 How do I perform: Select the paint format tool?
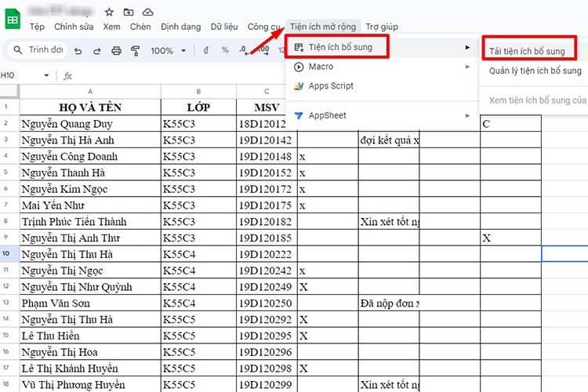[136, 51]
